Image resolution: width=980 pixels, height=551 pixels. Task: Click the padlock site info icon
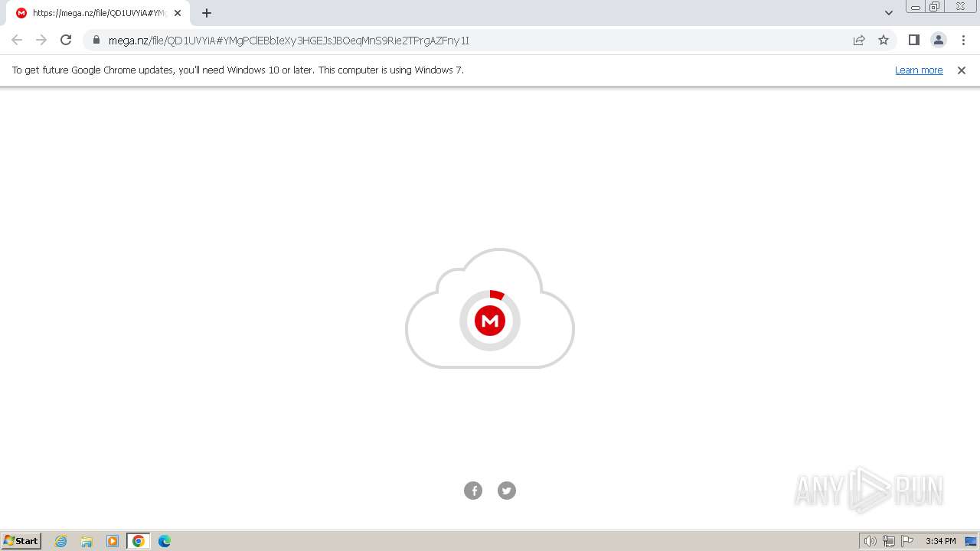[96, 40]
